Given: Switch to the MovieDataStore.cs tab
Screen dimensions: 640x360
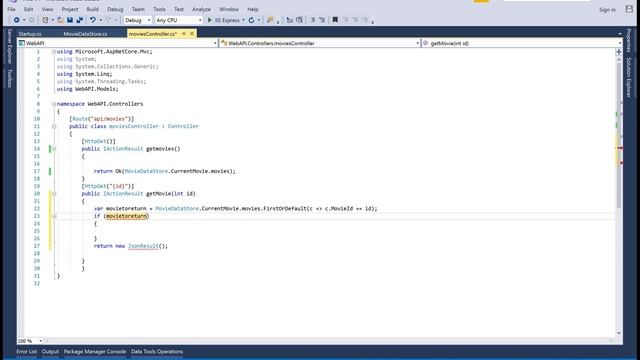Looking at the screenshot, I should pyautogui.click(x=85, y=34).
